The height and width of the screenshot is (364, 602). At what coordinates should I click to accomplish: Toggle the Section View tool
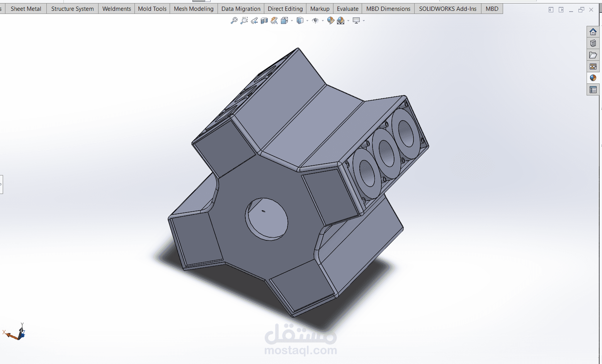pyautogui.click(x=264, y=20)
